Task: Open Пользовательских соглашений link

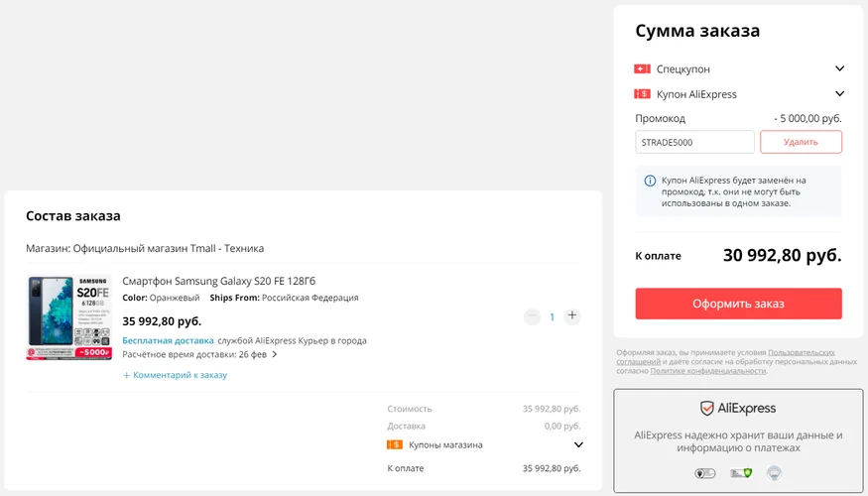Action: (726, 357)
